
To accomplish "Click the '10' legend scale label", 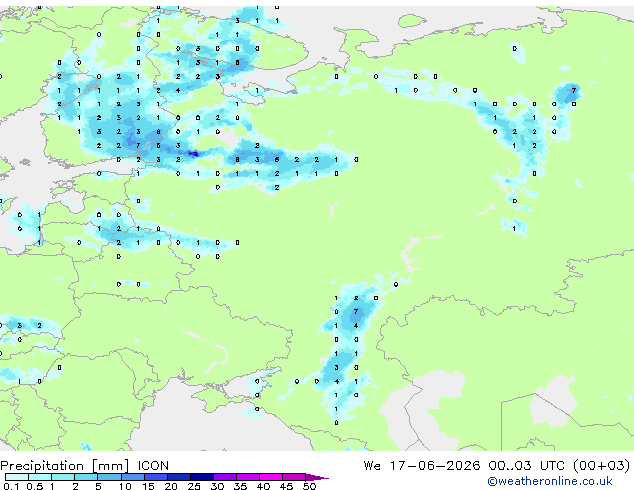I will (125, 486).
